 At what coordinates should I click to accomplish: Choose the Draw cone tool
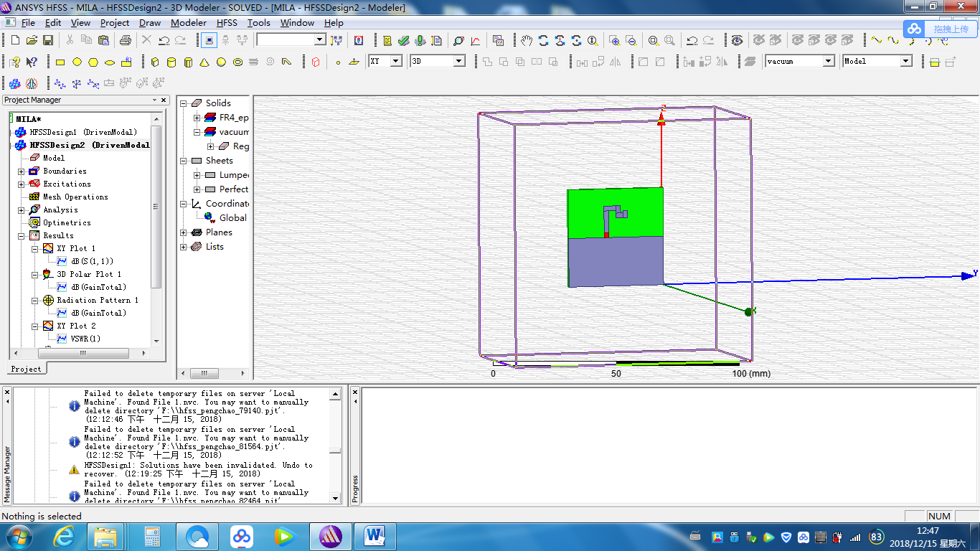coord(204,62)
